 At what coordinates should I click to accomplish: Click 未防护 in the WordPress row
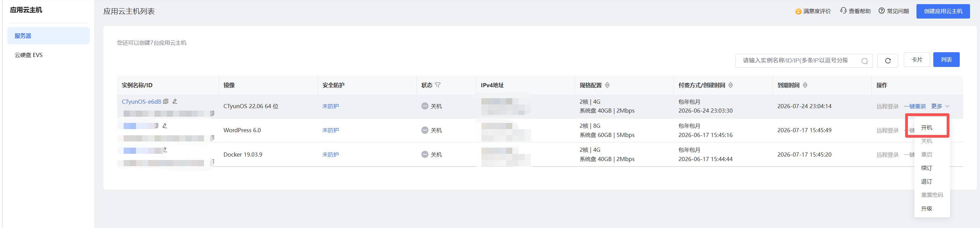(x=331, y=130)
